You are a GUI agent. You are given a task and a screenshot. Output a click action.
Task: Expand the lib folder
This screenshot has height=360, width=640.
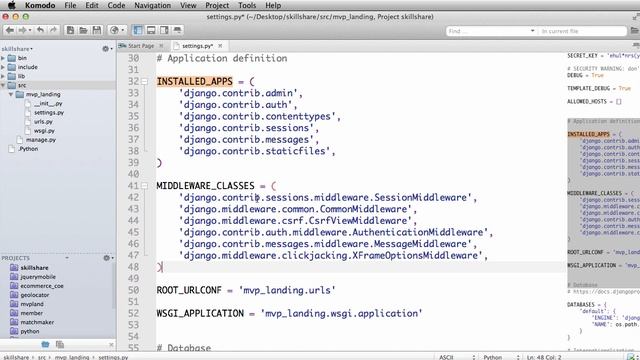[x=3, y=76]
